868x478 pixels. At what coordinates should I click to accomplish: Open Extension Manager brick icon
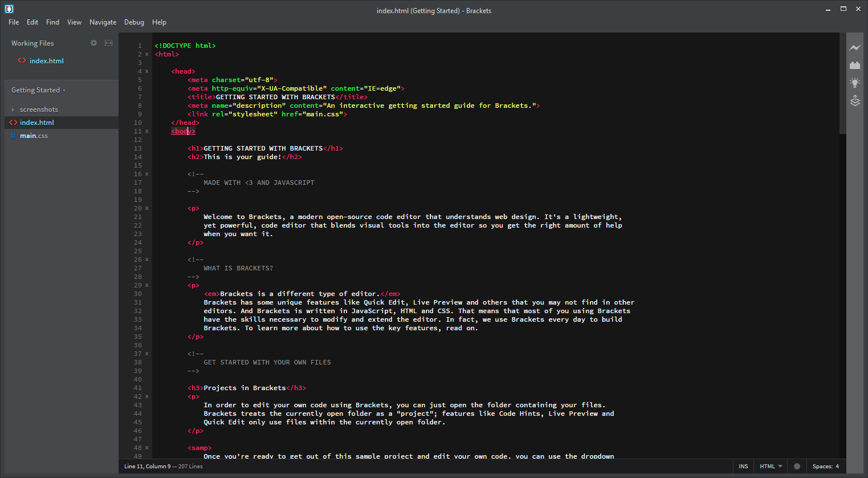coord(855,65)
